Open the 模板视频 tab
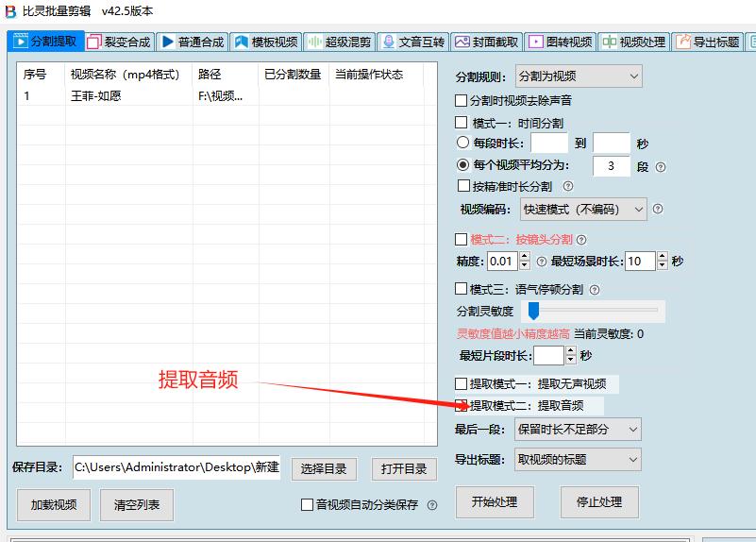756x542 pixels. (266, 42)
